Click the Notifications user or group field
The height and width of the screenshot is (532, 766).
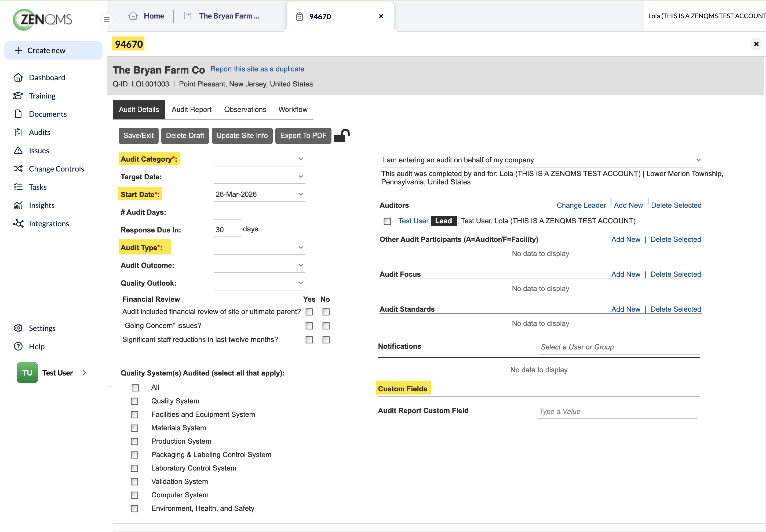[619, 347]
